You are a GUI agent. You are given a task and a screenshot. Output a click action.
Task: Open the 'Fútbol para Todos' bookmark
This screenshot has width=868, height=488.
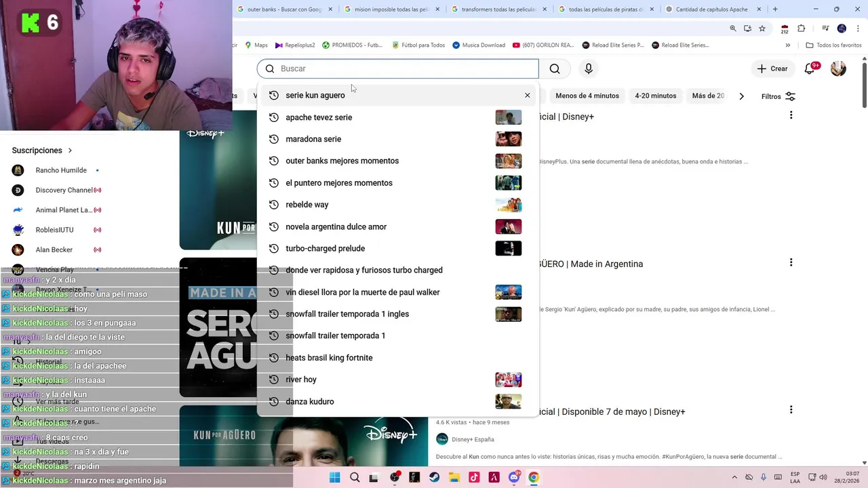pos(418,45)
